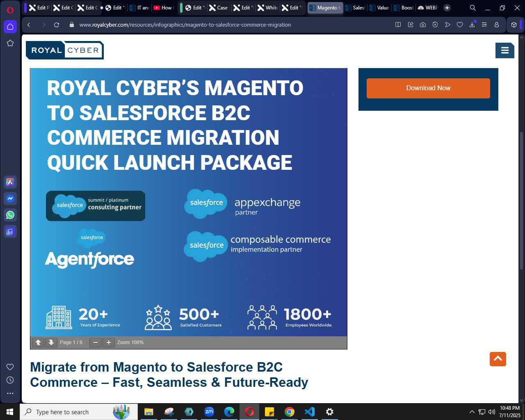Show hidden system tray icons chevron

click(472, 412)
